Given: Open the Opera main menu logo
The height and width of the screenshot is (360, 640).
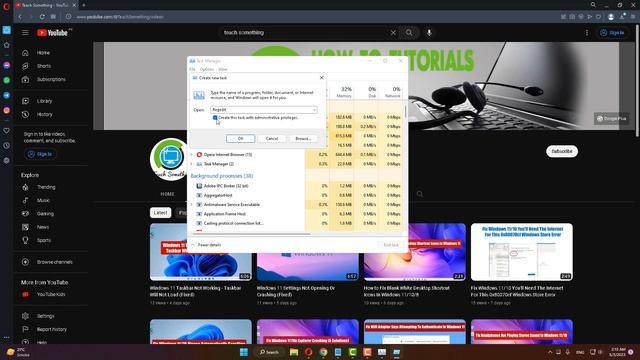Looking at the screenshot, I should coord(6,5).
